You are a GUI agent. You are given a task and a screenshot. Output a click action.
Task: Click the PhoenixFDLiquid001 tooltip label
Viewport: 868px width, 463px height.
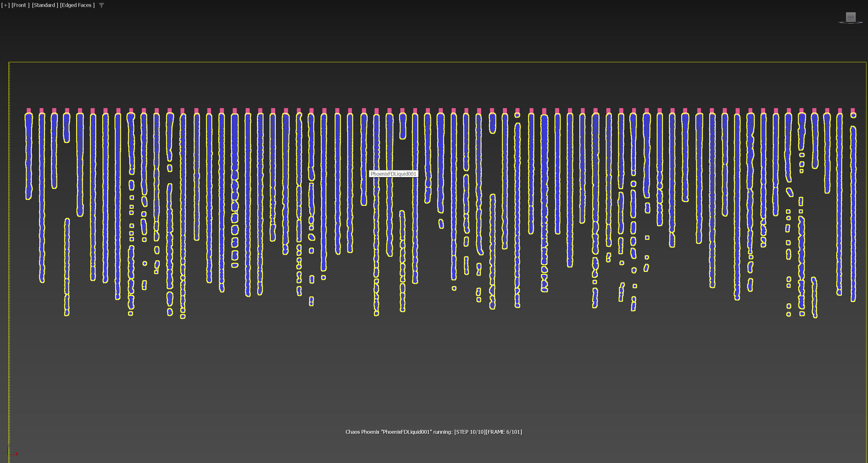tap(393, 174)
